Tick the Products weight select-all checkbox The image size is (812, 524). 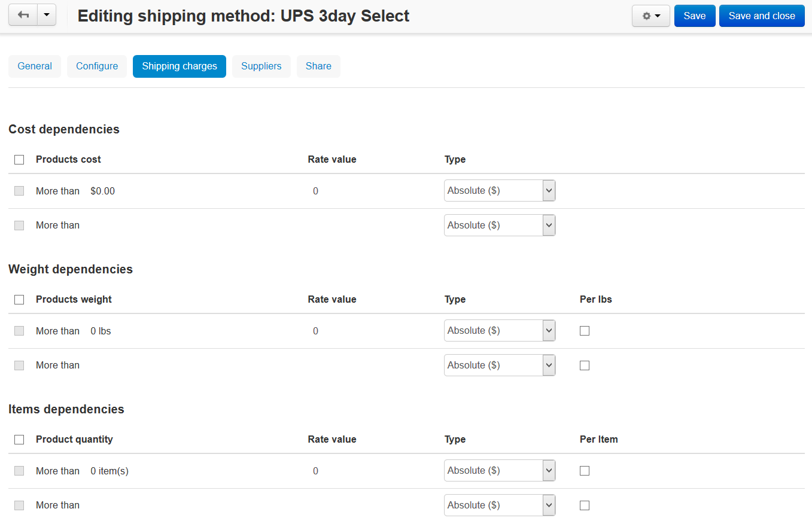pyautogui.click(x=19, y=300)
